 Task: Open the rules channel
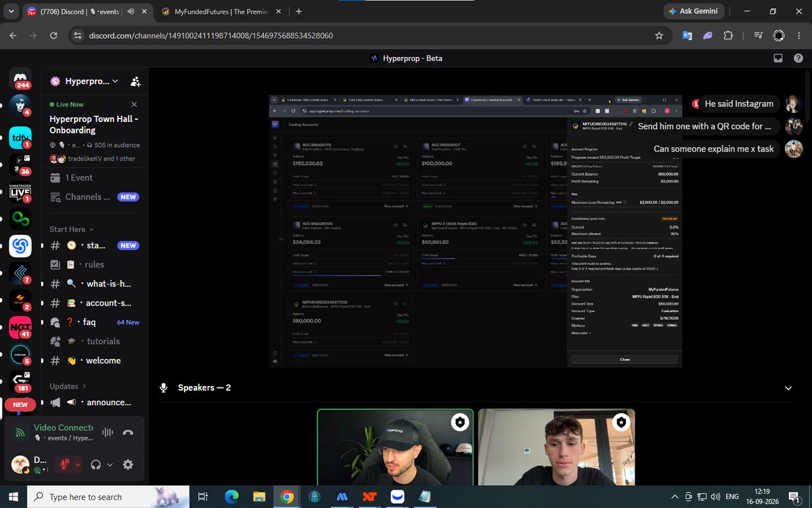[x=95, y=265]
